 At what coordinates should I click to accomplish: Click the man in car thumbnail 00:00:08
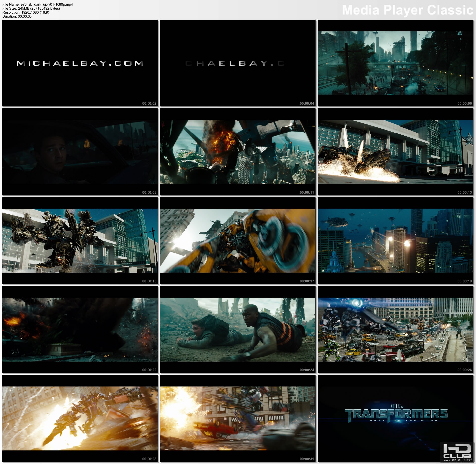coord(80,152)
